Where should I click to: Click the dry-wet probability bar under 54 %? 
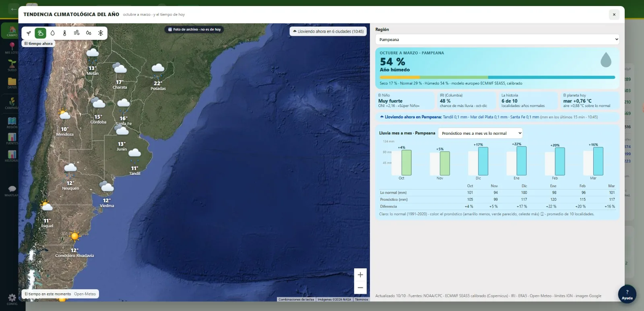[x=497, y=77]
